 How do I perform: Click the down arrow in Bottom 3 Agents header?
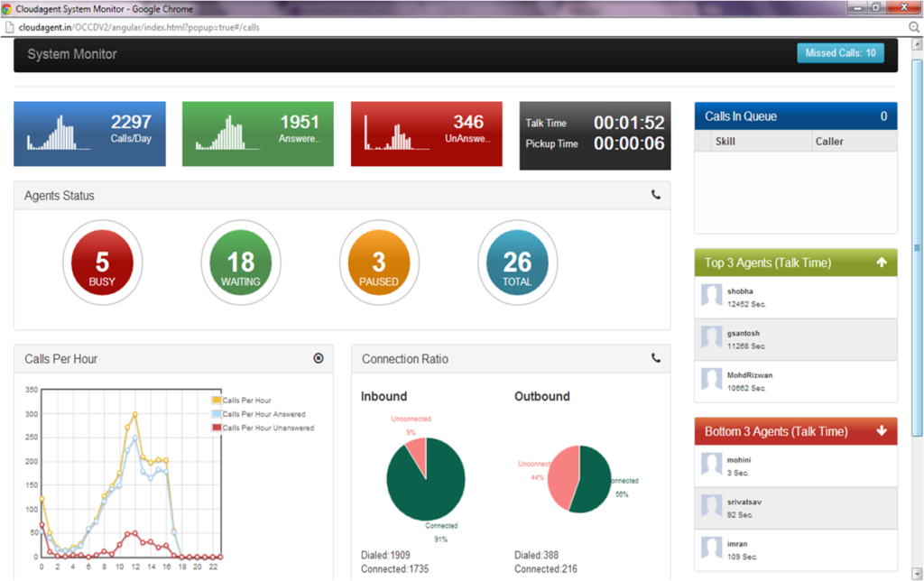click(x=882, y=430)
